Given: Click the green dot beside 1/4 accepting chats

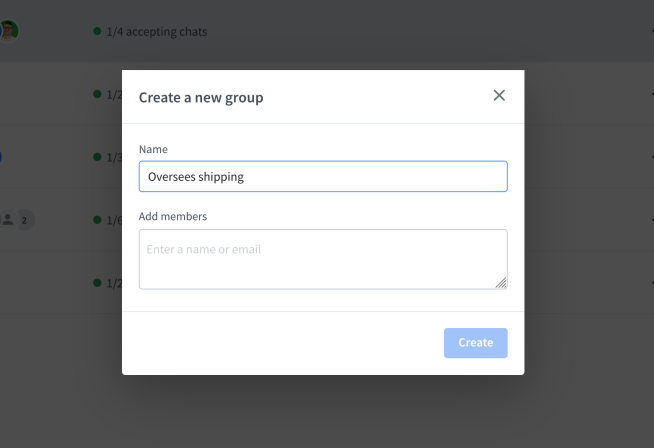Looking at the screenshot, I should pyautogui.click(x=97, y=31).
